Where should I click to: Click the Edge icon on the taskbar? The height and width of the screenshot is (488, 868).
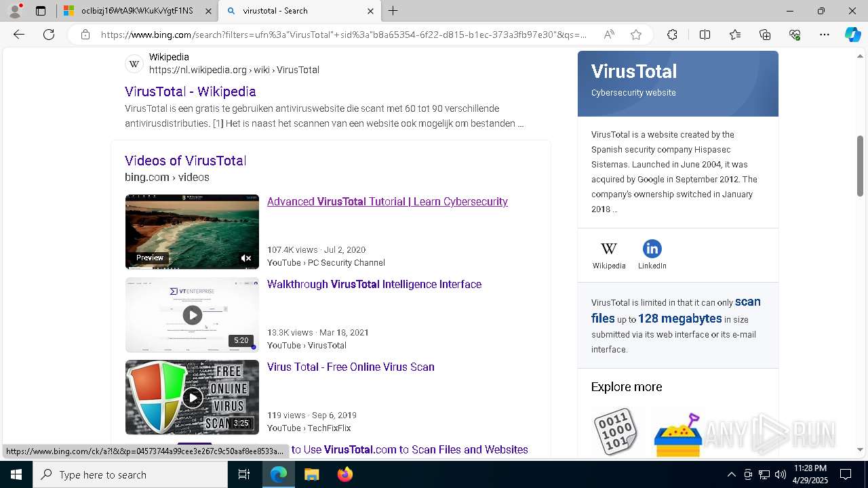pyautogui.click(x=279, y=474)
